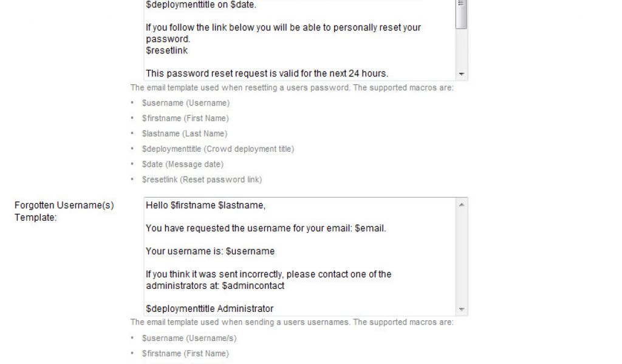Place cursor on the "Hello $firstname $lastname," line
The width and height of the screenshot is (622, 364).
pyautogui.click(x=205, y=205)
